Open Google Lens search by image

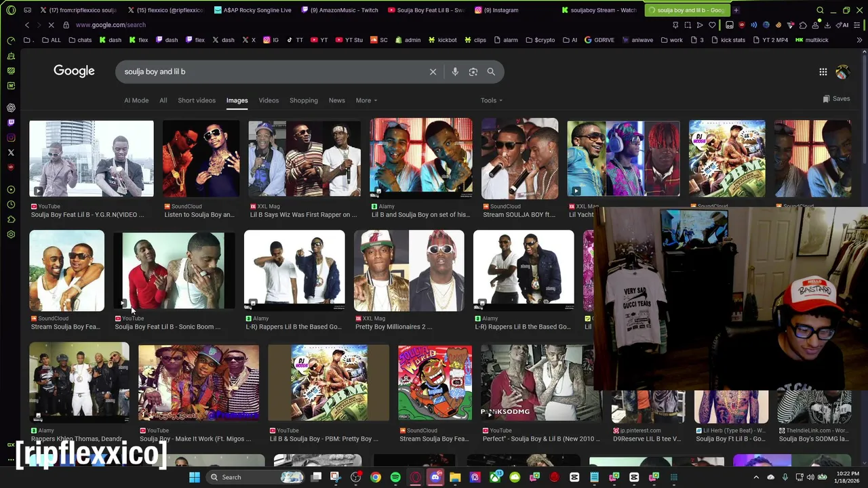pyautogui.click(x=473, y=72)
